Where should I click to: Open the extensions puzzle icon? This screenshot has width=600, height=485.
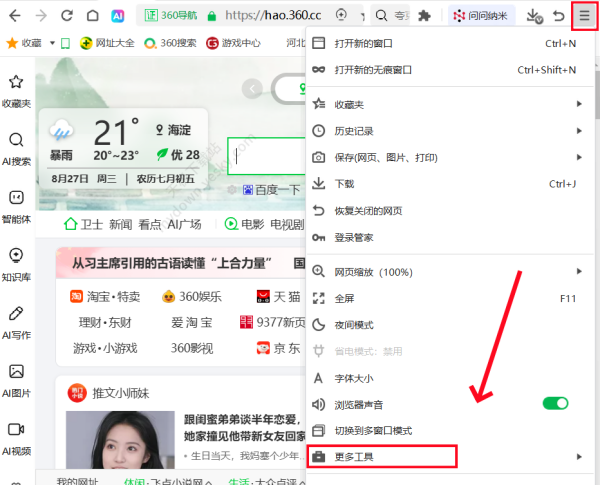pos(424,16)
